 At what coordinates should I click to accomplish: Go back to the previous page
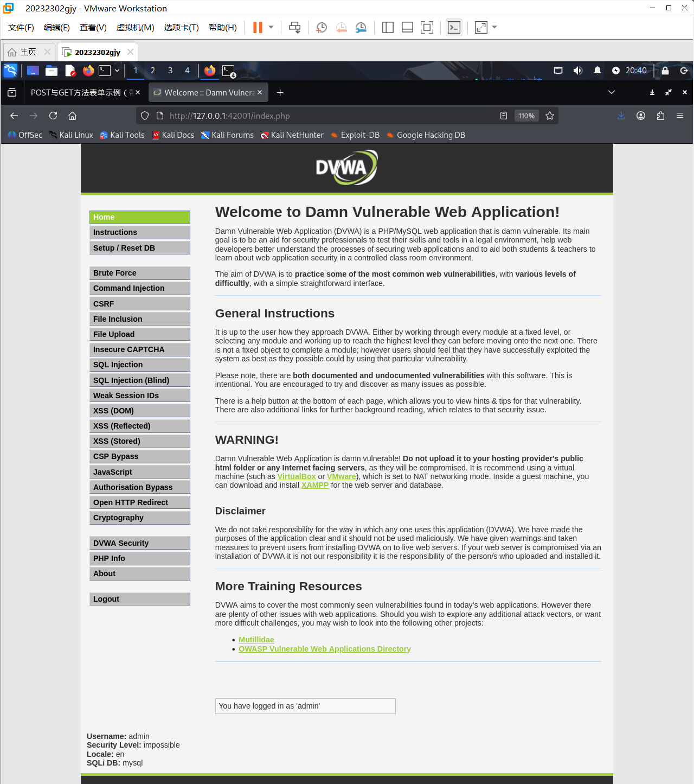pyautogui.click(x=14, y=116)
